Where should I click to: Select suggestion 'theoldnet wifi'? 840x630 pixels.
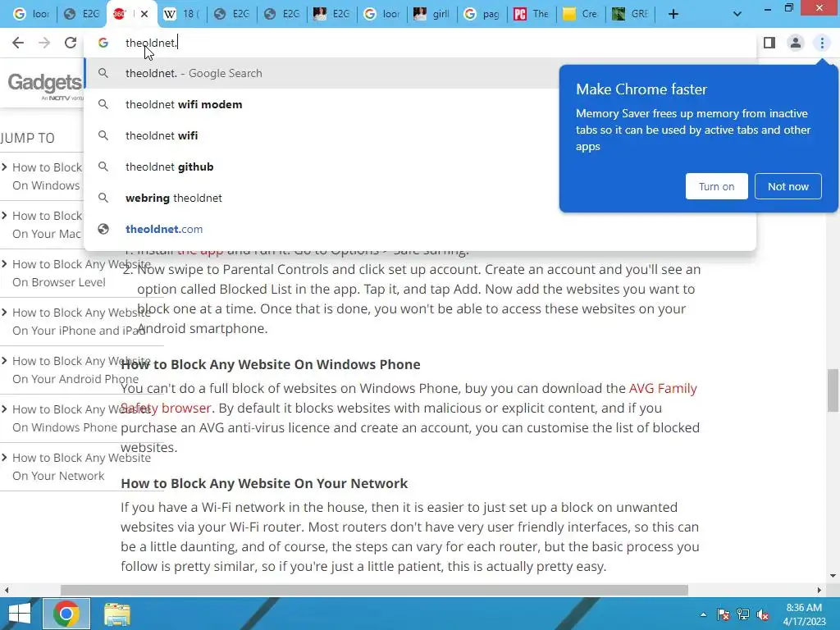[322, 135]
